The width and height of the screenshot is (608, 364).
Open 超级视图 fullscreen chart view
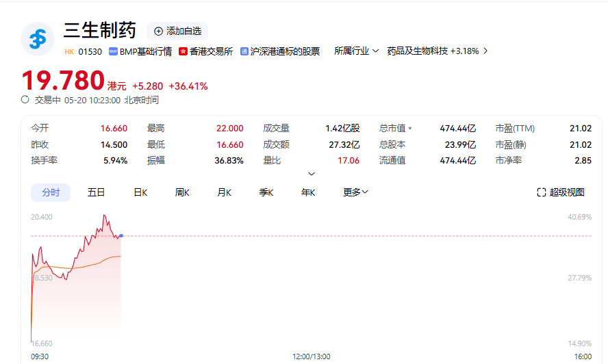coord(561,192)
